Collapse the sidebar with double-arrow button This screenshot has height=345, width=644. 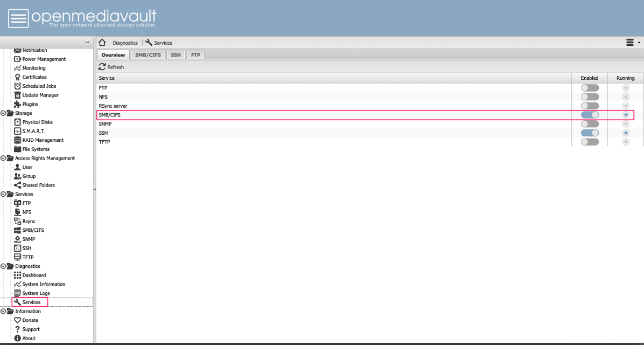(87, 43)
